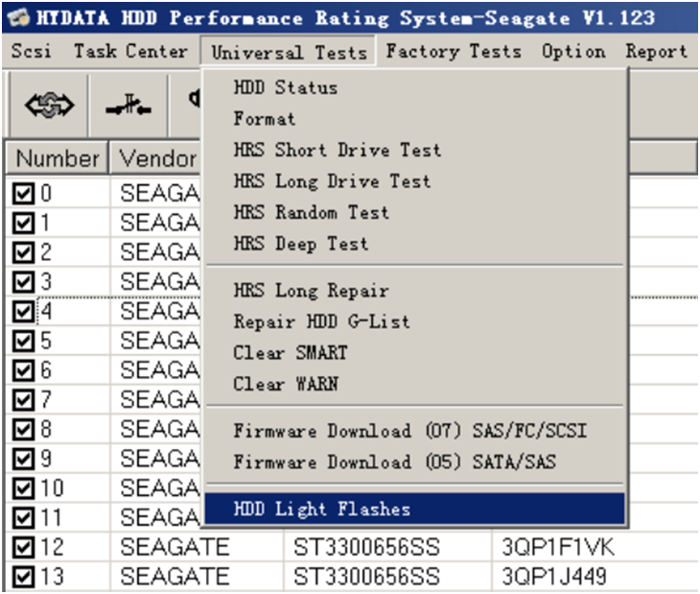Viewport: 700px width, 594px height.
Task: Toggle the checkbox for drive 4
Action: [x=23, y=311]
